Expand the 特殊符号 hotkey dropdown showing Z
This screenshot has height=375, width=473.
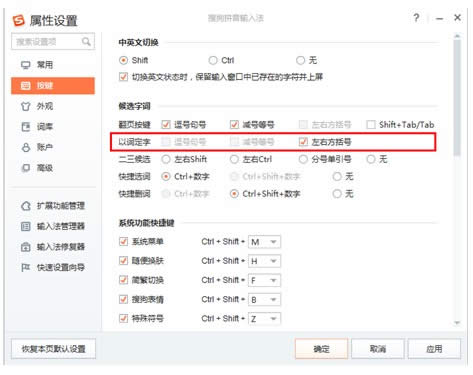[265, 319]
